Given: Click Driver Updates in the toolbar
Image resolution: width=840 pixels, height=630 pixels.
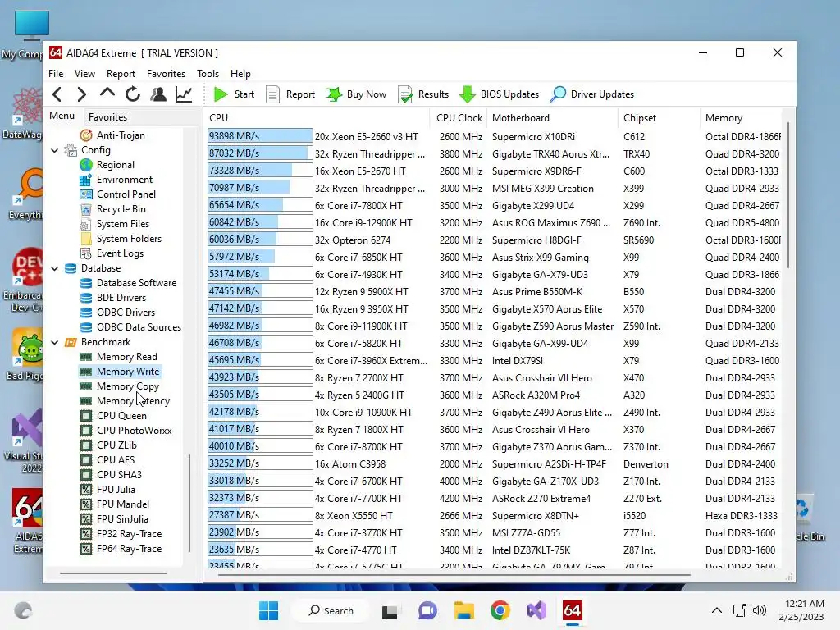Looking at the screenshot, I should coord(592,94).
